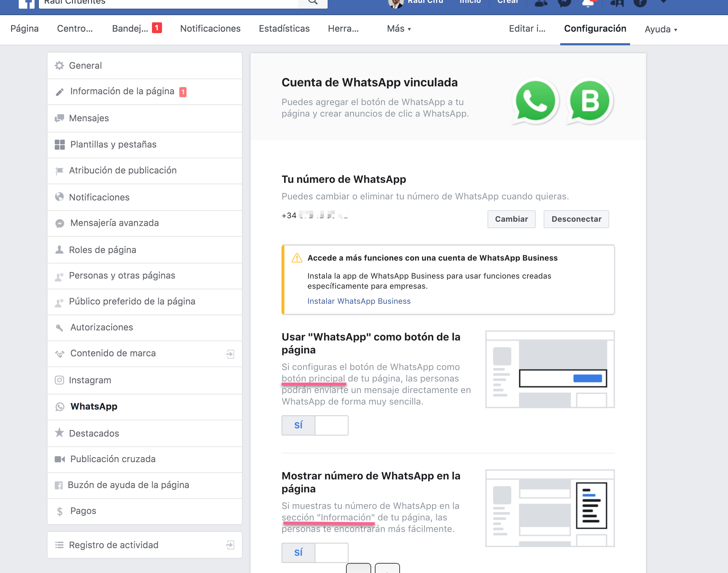Open Destacados settings in sidebar

click(145, 433)
